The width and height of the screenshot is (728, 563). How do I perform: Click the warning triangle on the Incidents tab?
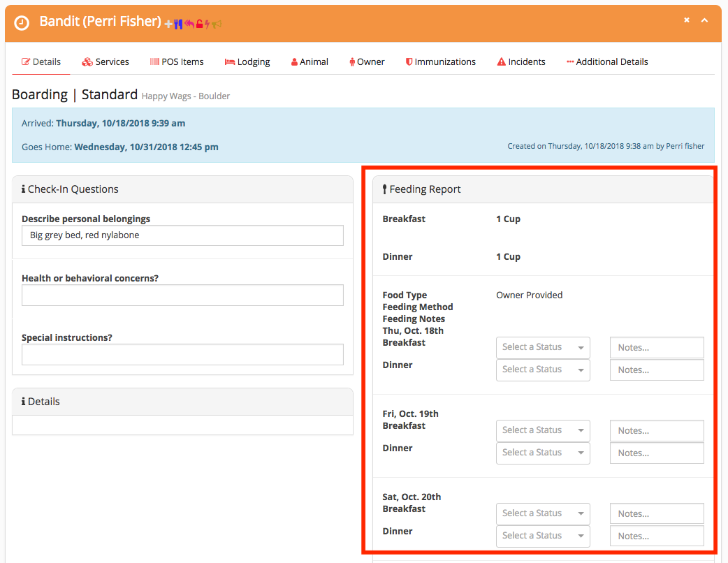(502, 61)
